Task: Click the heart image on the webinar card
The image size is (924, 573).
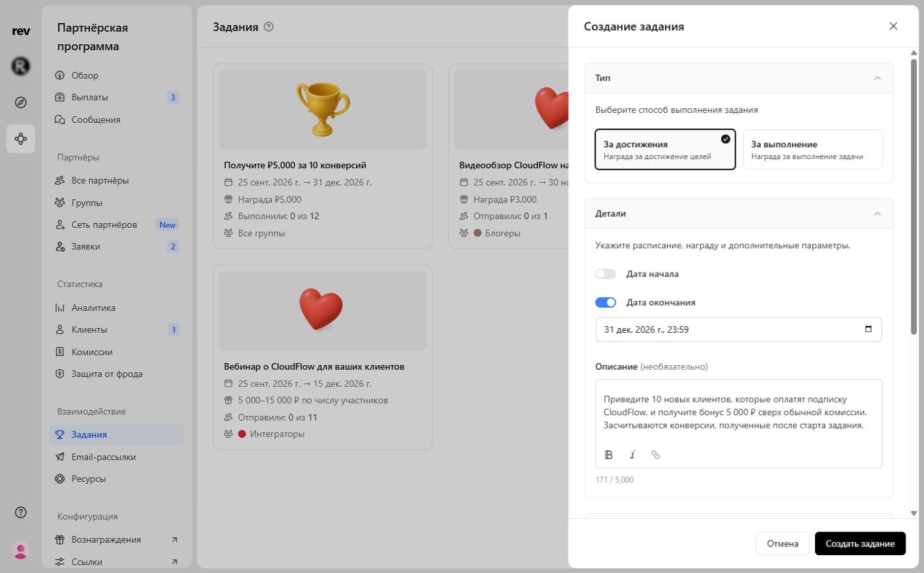Action: click(321, 310)
